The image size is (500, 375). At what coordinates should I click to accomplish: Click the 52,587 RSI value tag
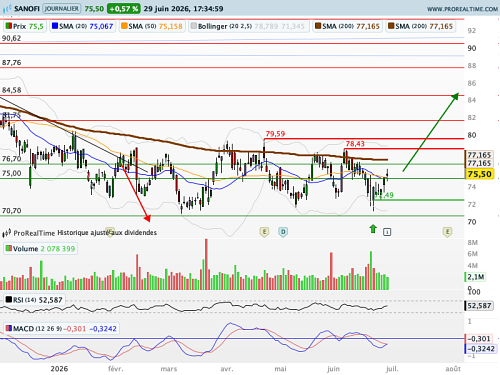[479, 306]
